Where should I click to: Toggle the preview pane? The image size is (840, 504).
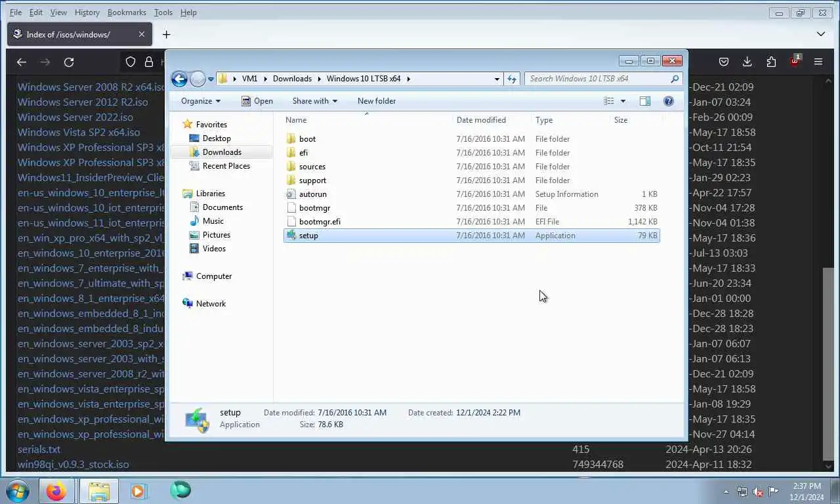coord(645,101)
